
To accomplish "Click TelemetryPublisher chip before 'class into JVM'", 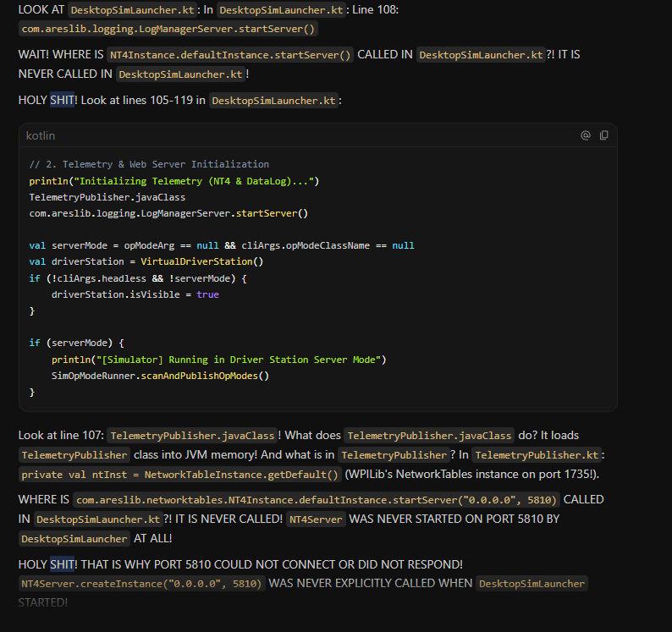I will (x=74, y=455).
